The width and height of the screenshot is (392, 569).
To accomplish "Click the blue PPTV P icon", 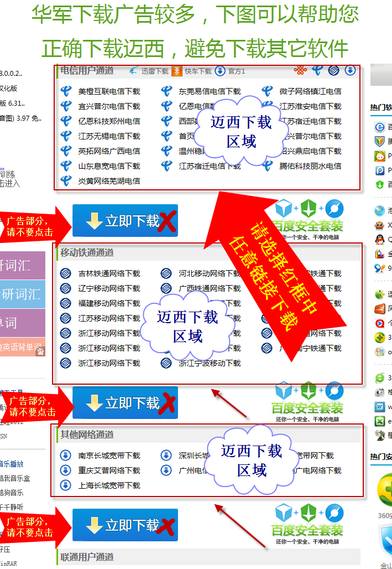I will click(x=379, y=170).
